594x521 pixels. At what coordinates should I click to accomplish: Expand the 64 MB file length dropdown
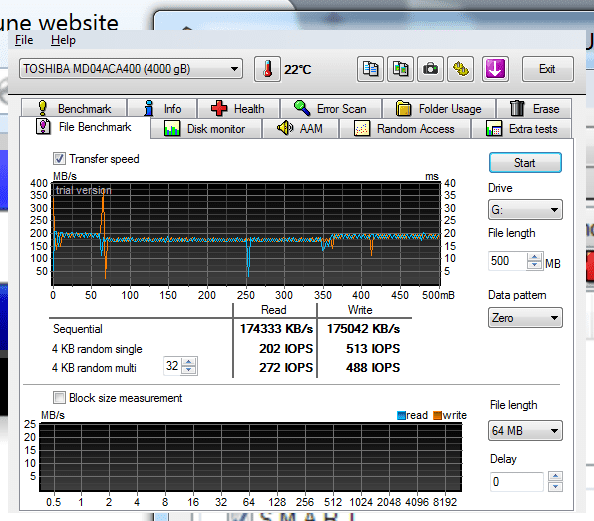click(525, 430)
